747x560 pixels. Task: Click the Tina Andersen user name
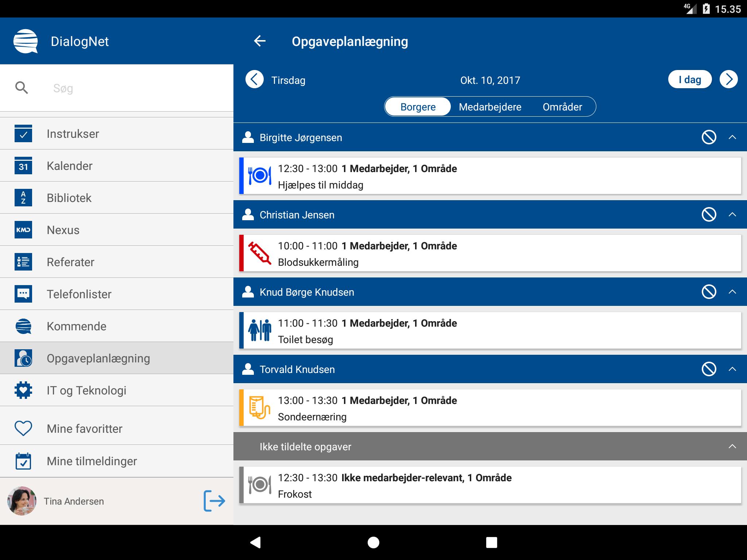pyautogui.click(x=74, y=501)
